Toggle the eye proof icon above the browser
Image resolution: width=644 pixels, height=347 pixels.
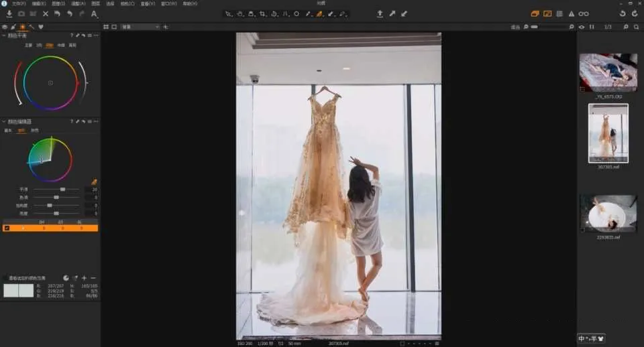tap(582, 27)
